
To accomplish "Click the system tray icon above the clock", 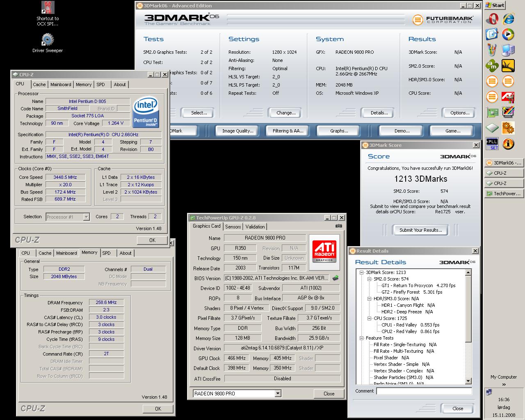I will coord(488,392).
